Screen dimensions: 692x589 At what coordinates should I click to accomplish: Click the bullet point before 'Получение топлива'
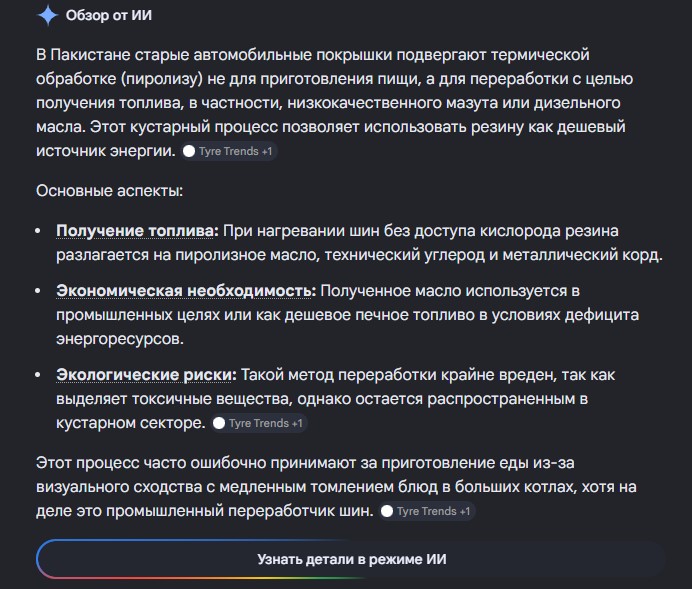click(38, 231)
